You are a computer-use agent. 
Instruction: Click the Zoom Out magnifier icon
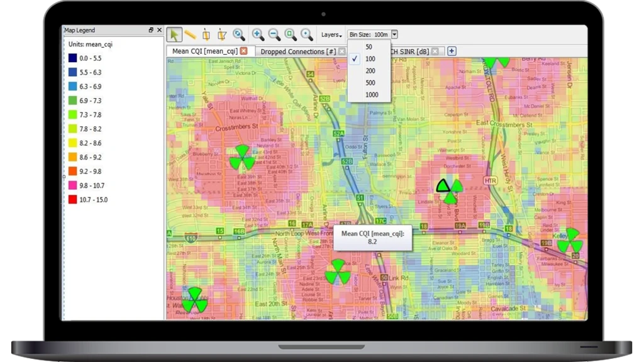(273, 35)
